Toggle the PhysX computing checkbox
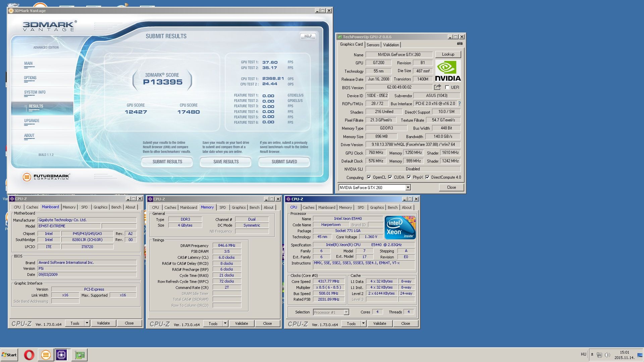Image resolution: width=644 pixels, height=362 pixels. coord(409,177)
